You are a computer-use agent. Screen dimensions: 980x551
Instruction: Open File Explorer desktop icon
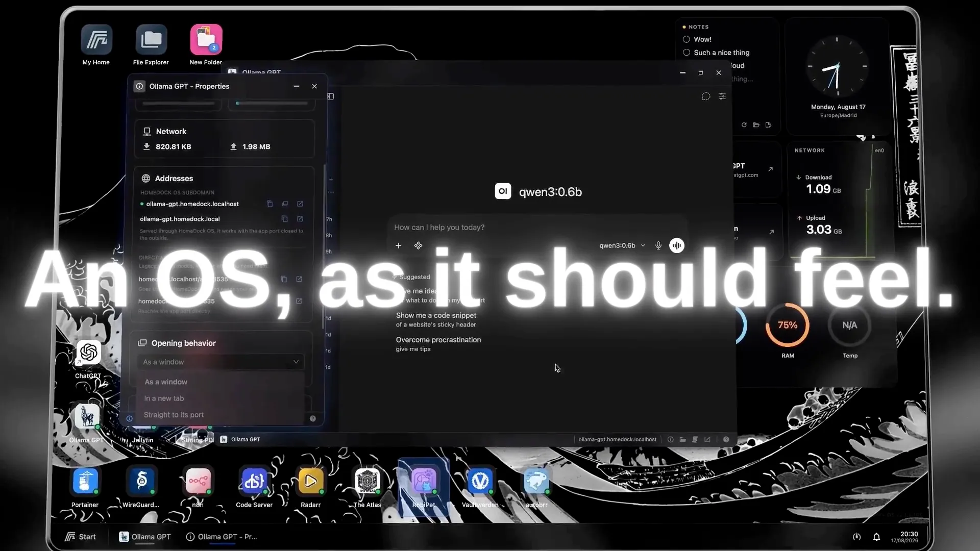click(151, 40)
